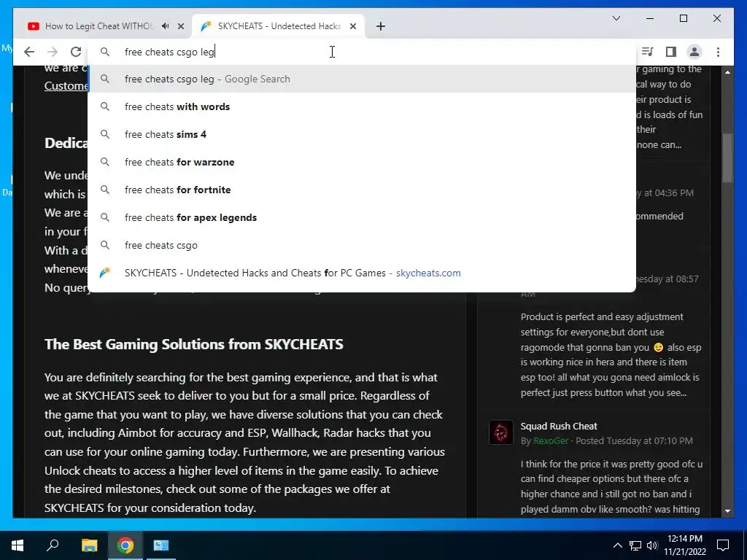The width and height of the screenshot is (747, 560).
Task: Close the YouTube tab
Action: tap(181, 26)
